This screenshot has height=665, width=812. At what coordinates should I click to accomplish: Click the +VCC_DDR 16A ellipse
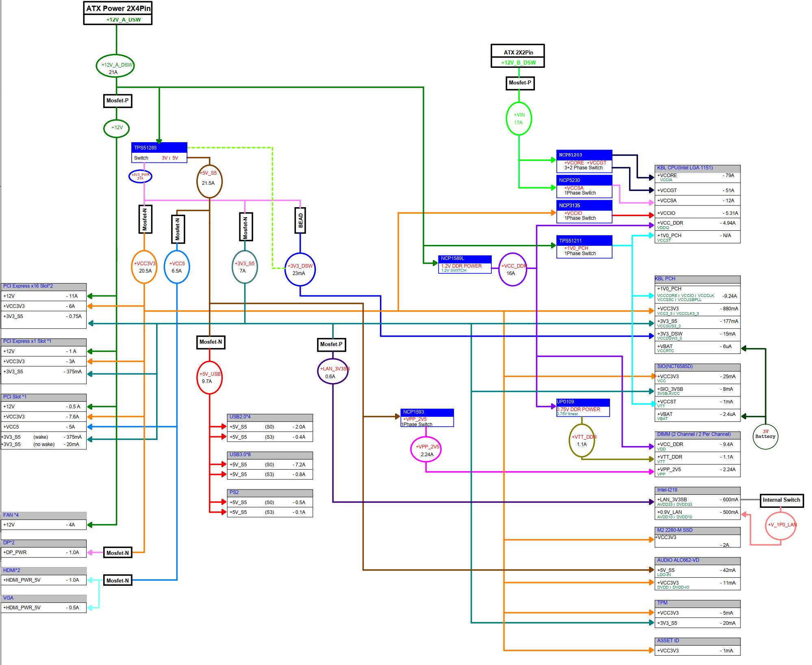point(513,269)
